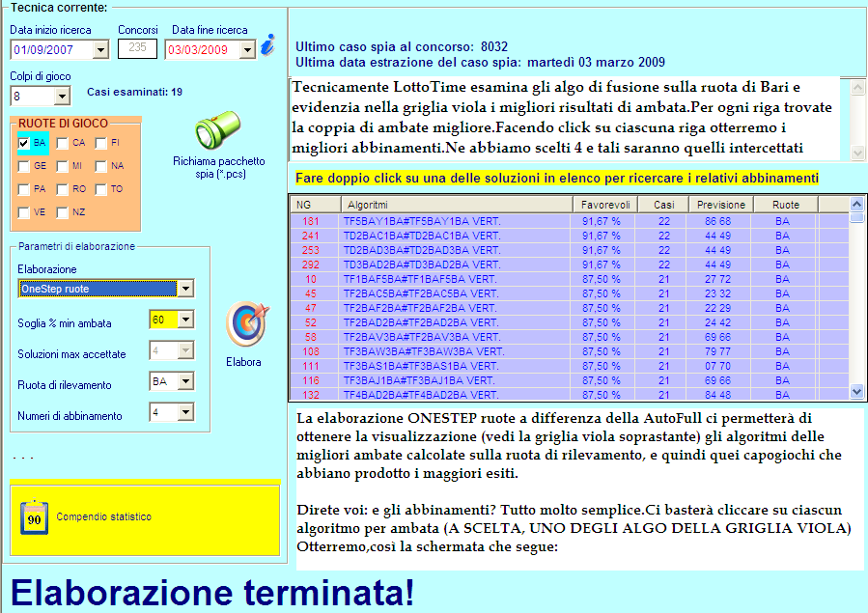Image resolution: width=868 pixels, height=613 pixels.
Task: Click the Casi esaminati: 19 text
Action: pyautogui.click(x=134, y=92)
